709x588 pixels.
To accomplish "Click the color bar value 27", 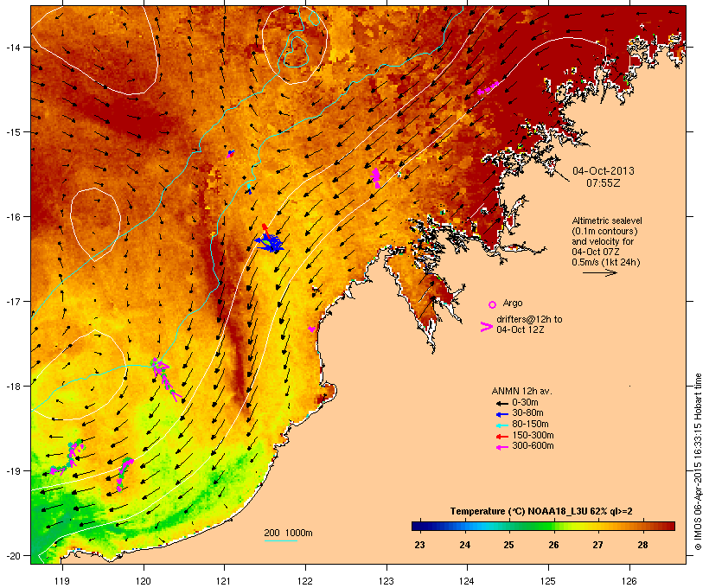I will pyautogui.click(x=597, y=545).
